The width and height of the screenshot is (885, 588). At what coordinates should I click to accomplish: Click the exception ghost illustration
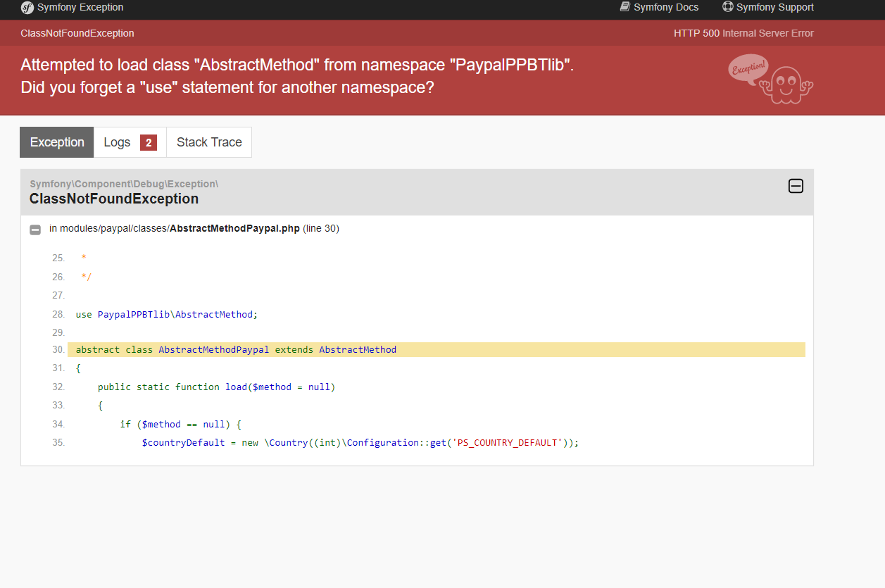coord(771,78)
